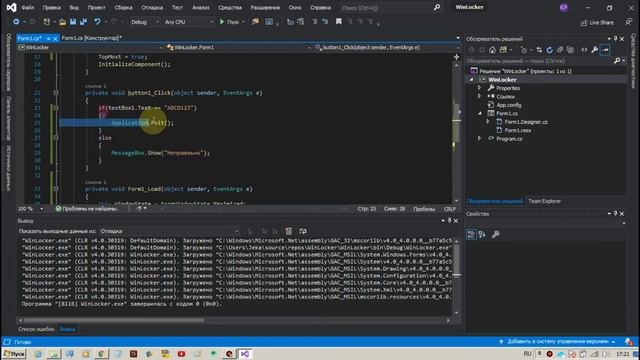
Task: Switch to Team Explorer tab
Action: pos(544,201)
